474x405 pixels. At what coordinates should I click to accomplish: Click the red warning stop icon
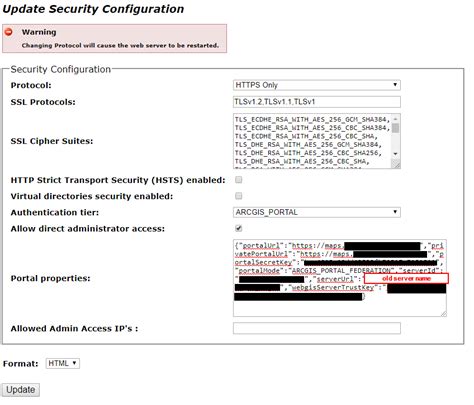[x=9, y=32]
